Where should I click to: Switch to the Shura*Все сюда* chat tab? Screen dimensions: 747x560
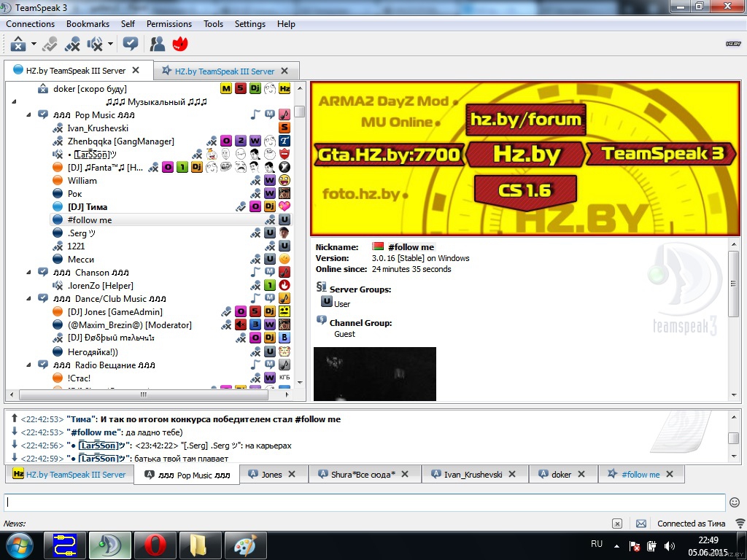coord(363,474)
